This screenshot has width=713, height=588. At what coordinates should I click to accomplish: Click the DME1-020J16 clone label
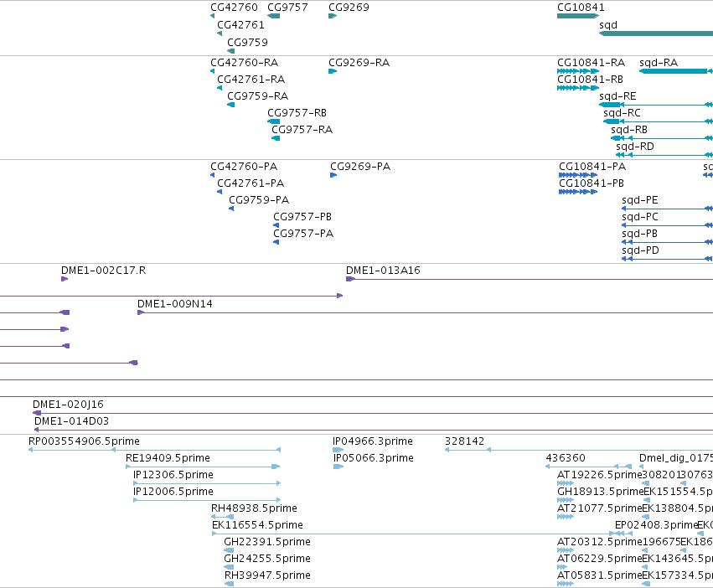[x=68, y=405]
